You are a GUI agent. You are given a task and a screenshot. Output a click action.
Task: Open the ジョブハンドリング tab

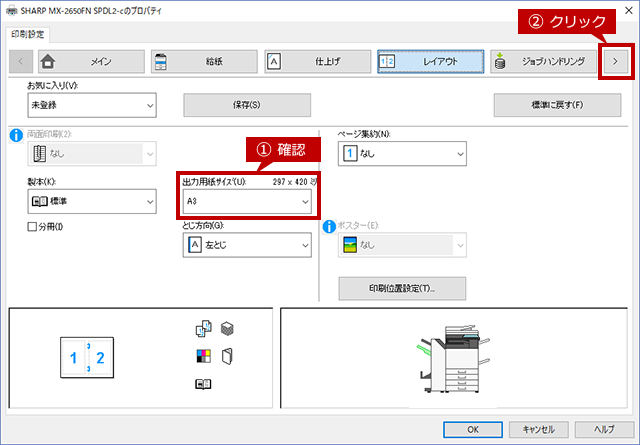pos(543,62)
